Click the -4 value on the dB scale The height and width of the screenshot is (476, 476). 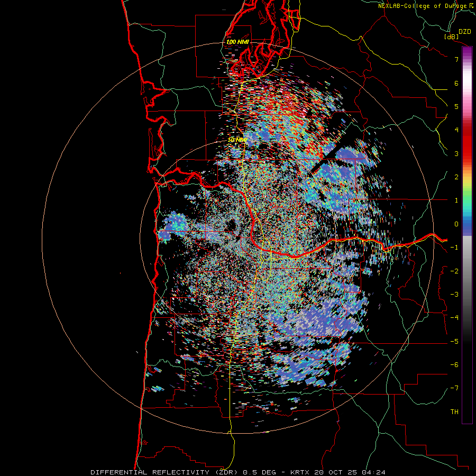[x=454, y=318]
